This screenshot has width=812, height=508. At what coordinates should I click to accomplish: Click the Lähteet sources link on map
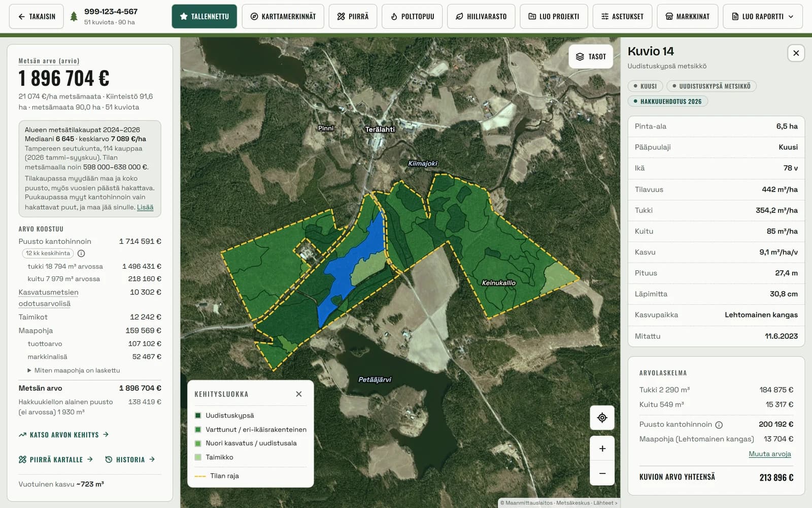click(x=605, y=503)
